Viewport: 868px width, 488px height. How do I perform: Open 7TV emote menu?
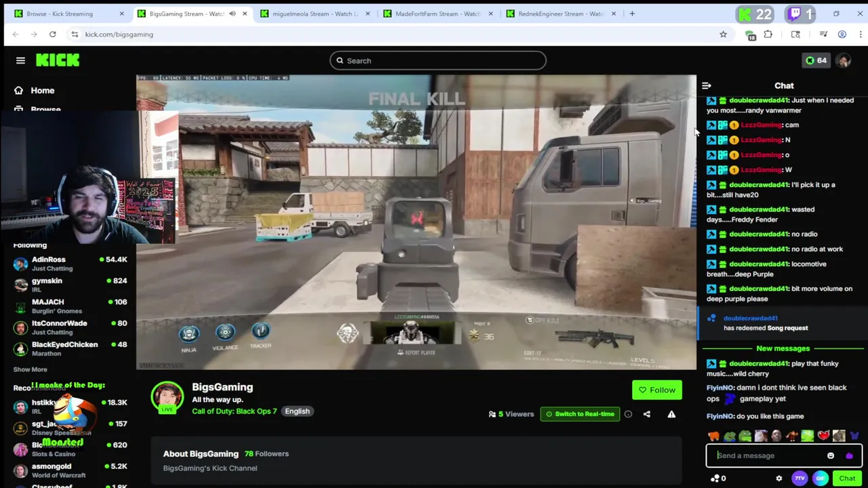coord(800,479)
